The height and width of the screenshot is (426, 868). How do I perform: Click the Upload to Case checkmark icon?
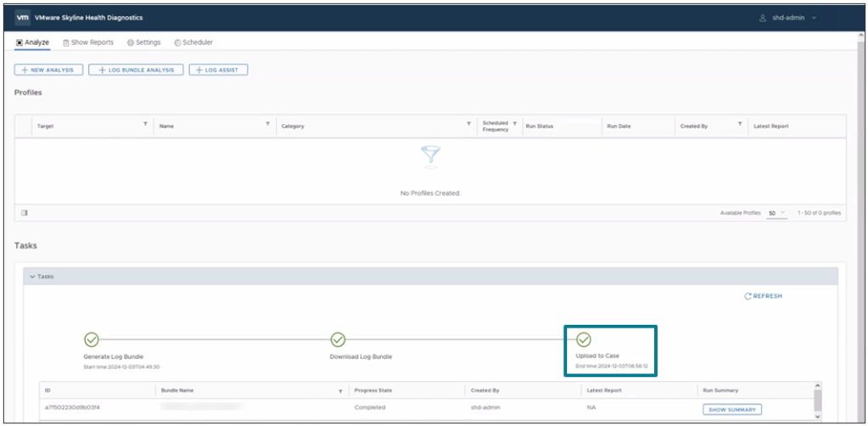583,339
